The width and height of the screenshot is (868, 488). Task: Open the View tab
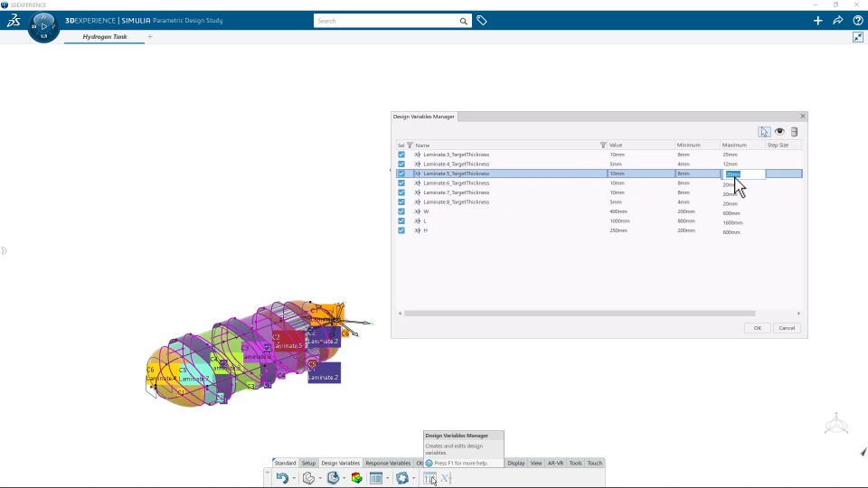[536, 463]
